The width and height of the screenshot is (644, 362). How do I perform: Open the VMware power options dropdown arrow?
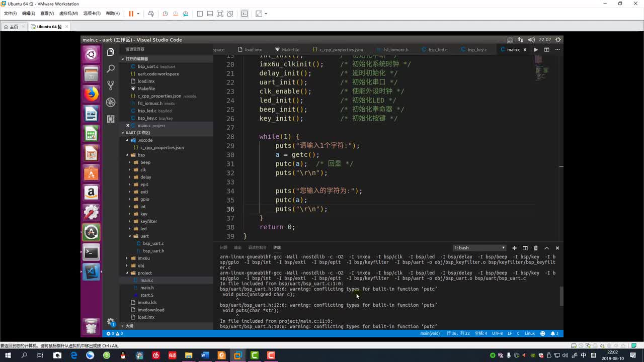138,14
